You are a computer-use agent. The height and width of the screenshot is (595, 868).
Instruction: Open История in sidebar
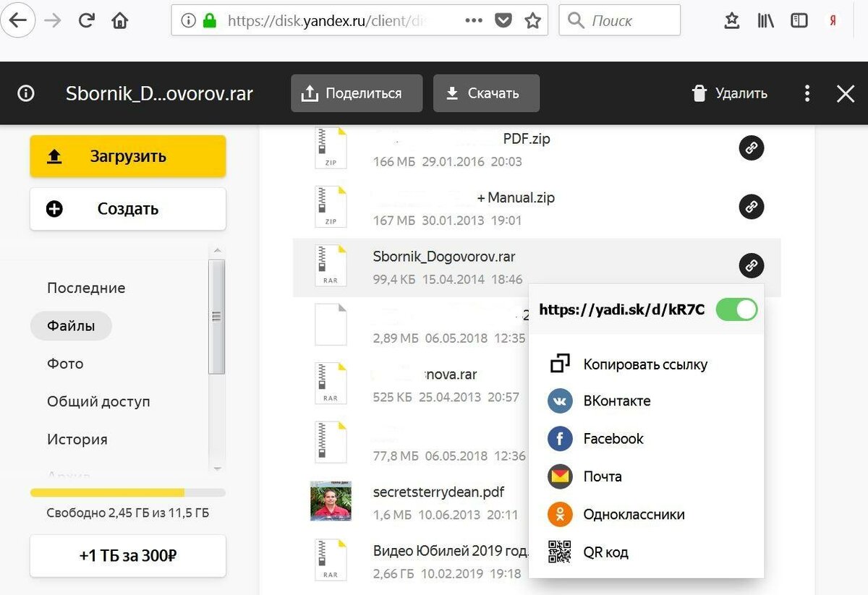coord(77,439)
